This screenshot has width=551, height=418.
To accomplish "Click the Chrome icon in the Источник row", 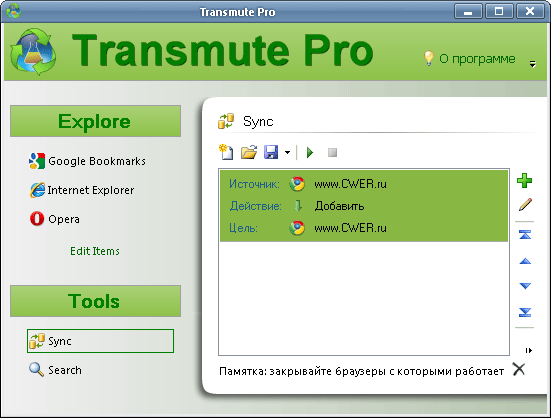I will [x=297, y=184].
